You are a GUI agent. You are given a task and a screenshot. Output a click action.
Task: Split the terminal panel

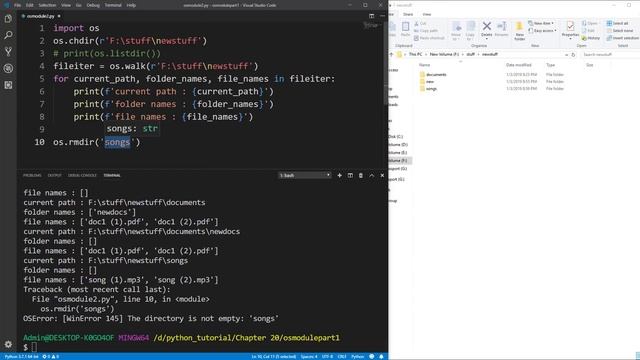pyautogui.click(x=350, y=176)
